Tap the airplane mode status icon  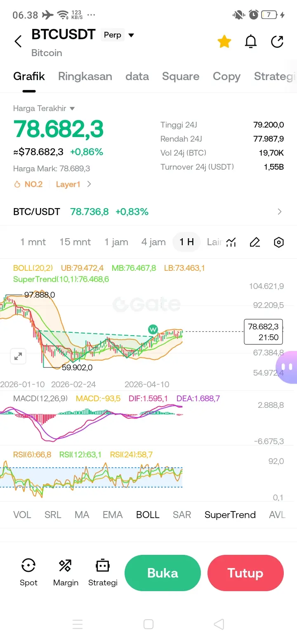coord(48,15)
